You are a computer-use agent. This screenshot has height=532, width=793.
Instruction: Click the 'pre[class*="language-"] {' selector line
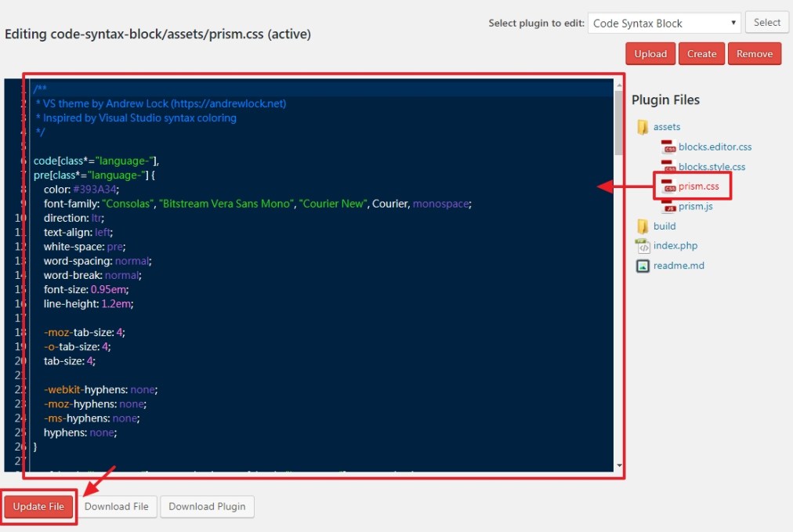[94, 175]
